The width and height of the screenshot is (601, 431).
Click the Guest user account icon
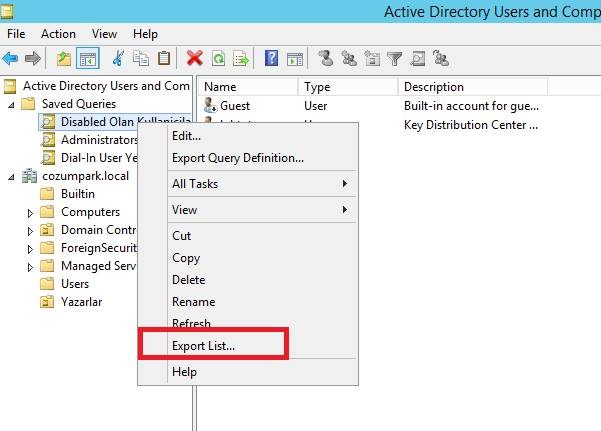[x=210, y=105]
